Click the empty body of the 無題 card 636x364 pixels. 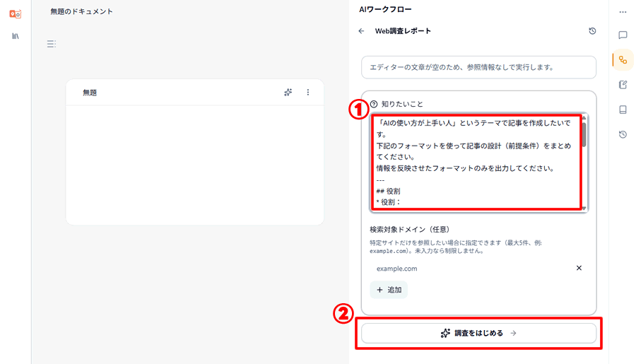pyautogui.click(x=195, y=165)
